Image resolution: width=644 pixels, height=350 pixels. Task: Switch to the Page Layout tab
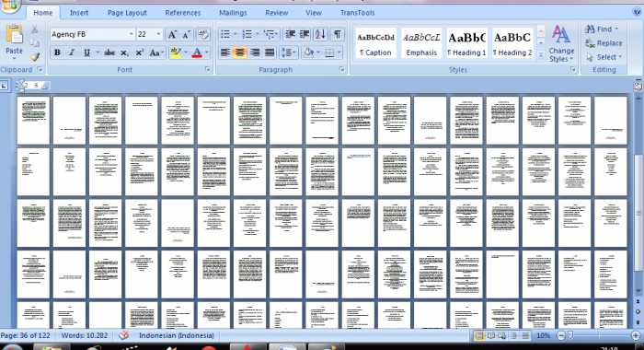click(127, 13)
